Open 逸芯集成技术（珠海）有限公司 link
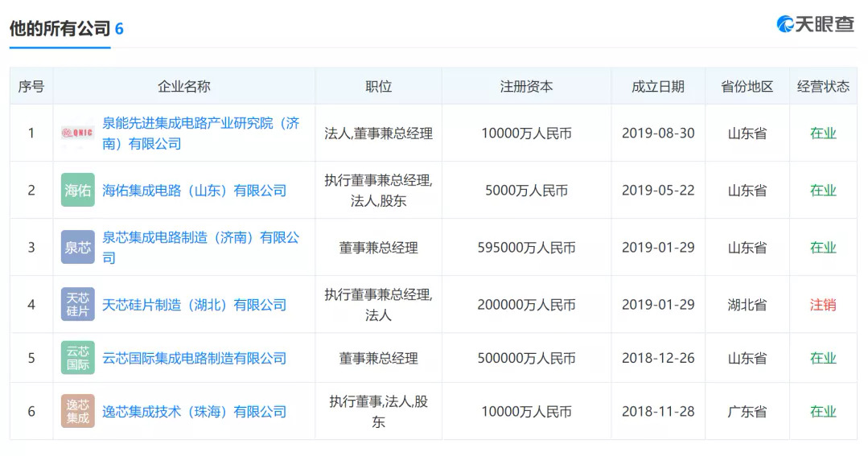 coord(194,411)
